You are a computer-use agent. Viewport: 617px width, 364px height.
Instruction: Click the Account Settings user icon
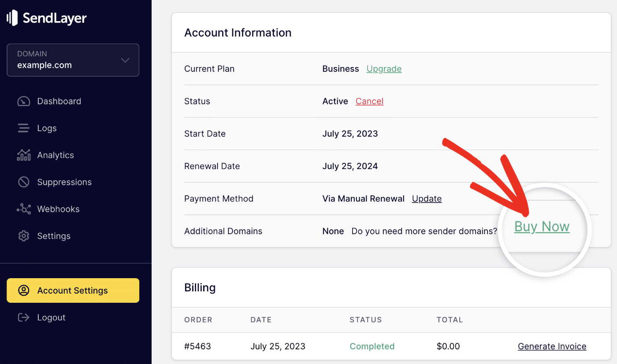(23, 290)
